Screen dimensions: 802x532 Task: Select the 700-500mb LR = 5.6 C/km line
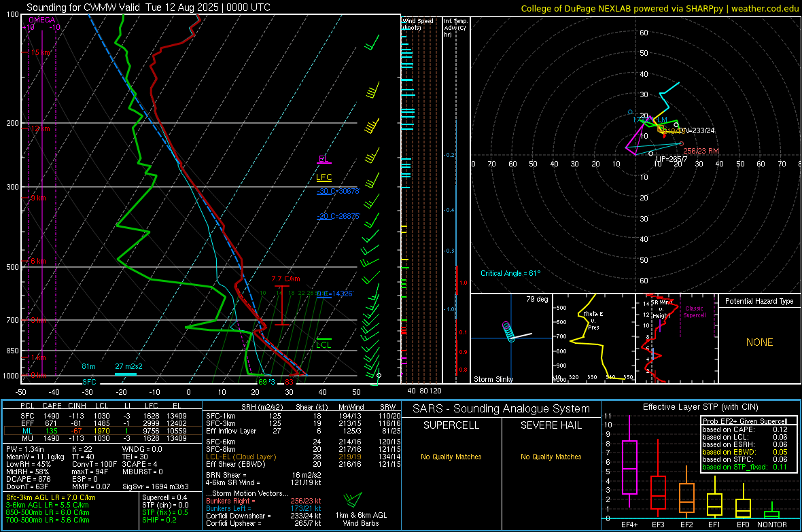click(x=48, y=520)
